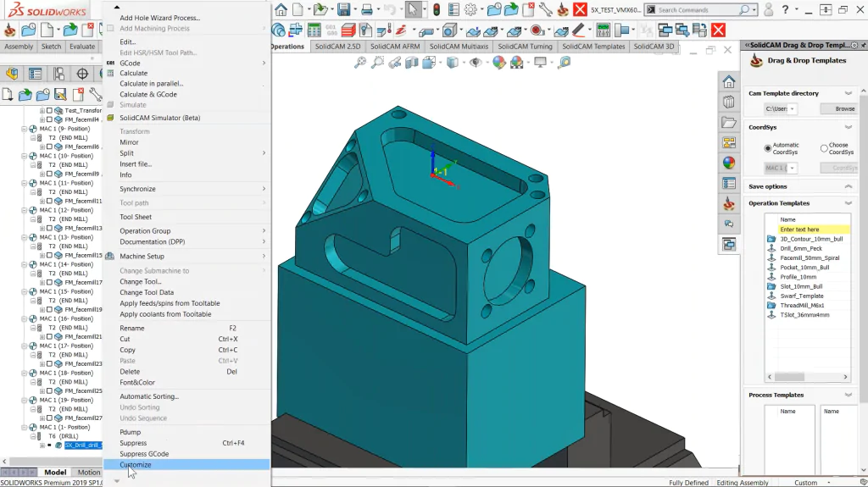Select the Drill_6mm_Peck operation template
868x487 pixels.
click(x=800, y=248)
